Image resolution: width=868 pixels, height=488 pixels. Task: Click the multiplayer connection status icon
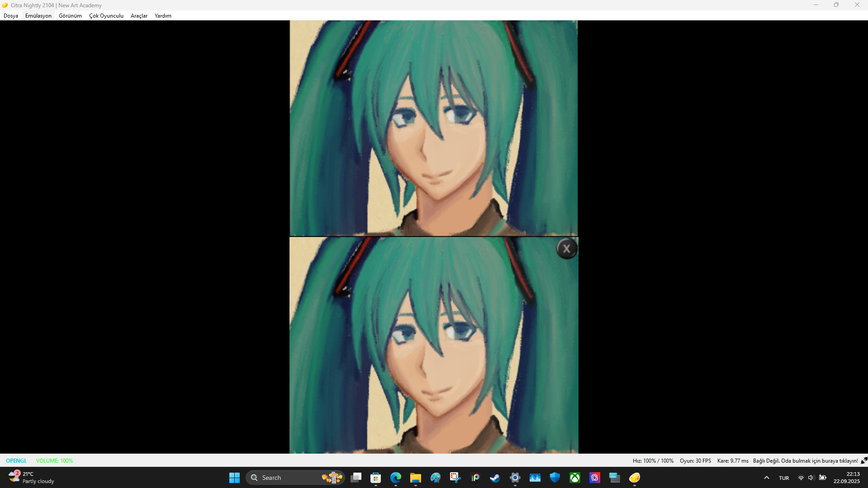click(x=864, y=460)
